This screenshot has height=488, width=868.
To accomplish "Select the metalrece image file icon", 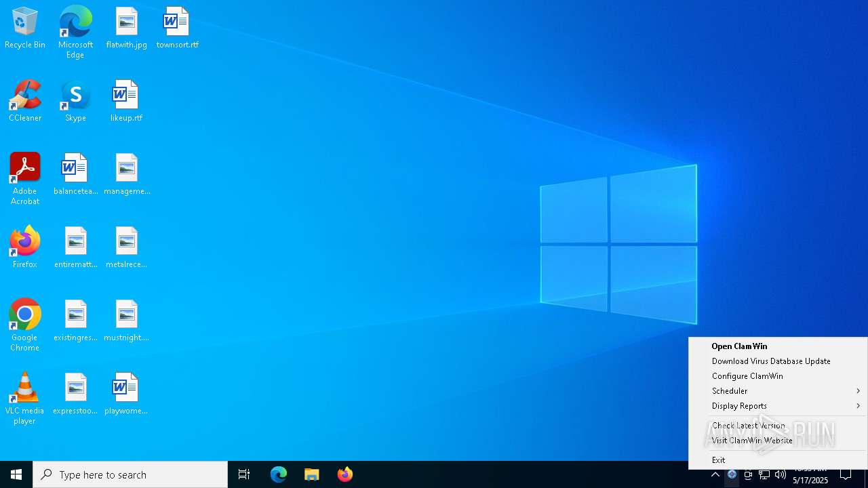I will tap(126, 247).
